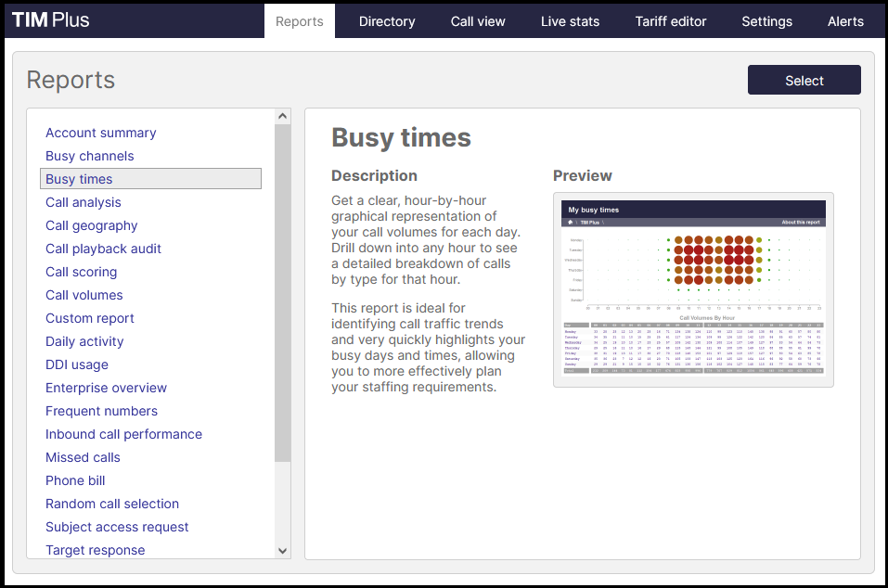888x588 pixels.
Task: Choose the Call playback audit report
Action: point(103,249)
